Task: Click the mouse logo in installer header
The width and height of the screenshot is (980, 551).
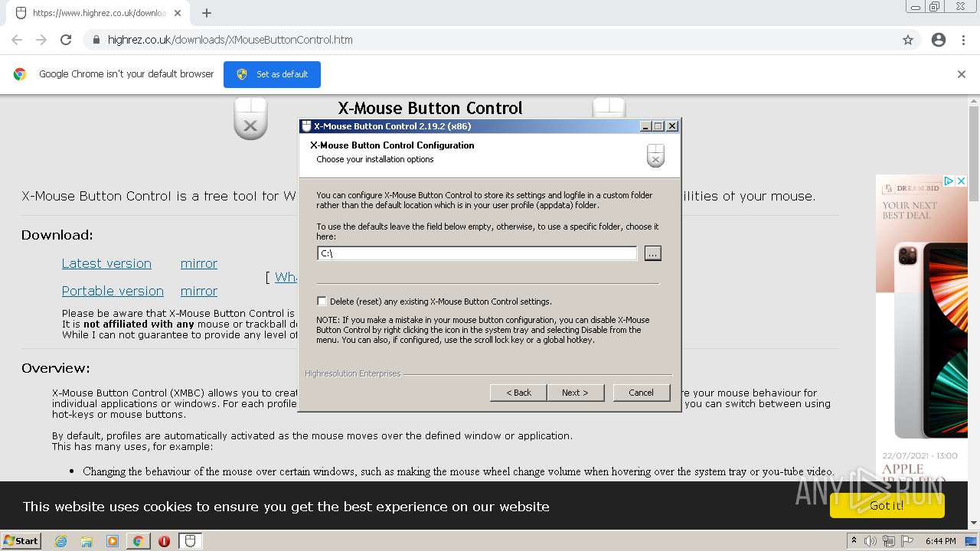Action: 655,155
